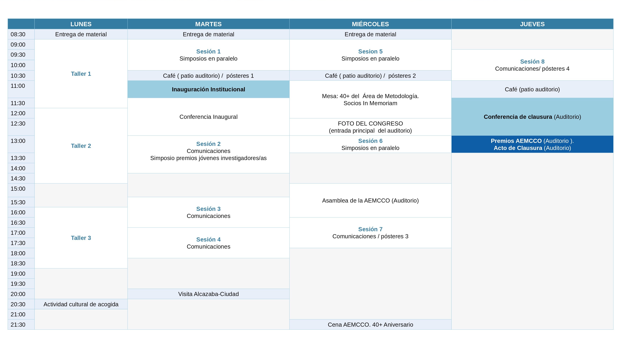Click the MIÉRCOLES column header
The width and height of the screenshot is (621, 364).
click(x=370, y=24)
